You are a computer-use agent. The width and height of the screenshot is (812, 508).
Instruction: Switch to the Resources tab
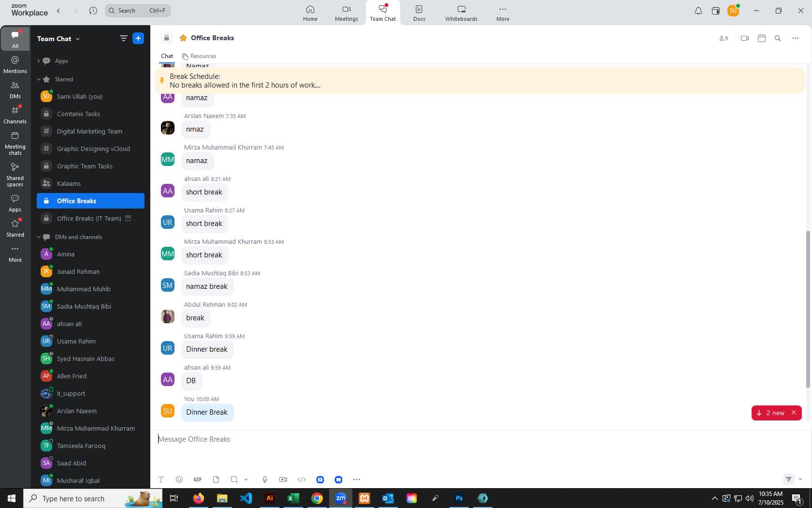(199, 56)
